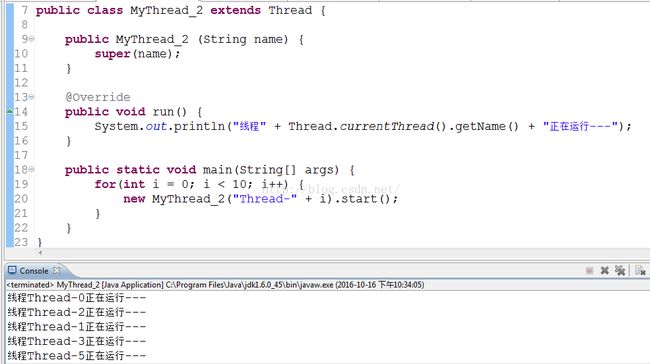Image resolution: width=650 pixels, height=364 pixels.
Task: Click line number 17 in the gutter
Action: click(21, 155)
